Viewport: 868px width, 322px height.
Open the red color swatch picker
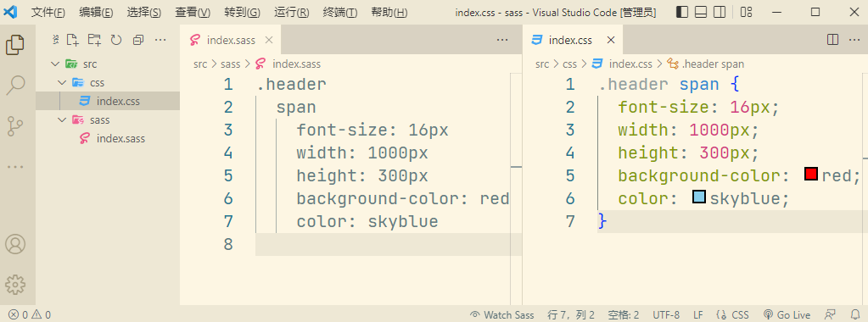[x=811, y=175]
